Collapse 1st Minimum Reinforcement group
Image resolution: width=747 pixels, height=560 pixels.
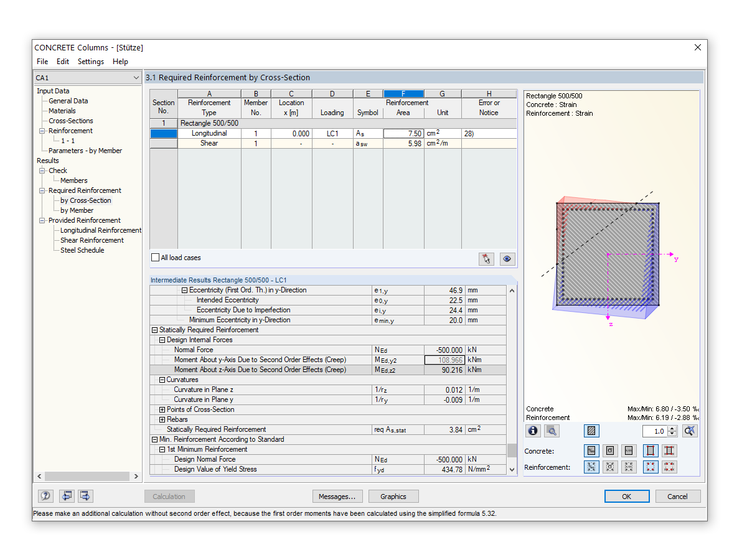click(162, 449)
